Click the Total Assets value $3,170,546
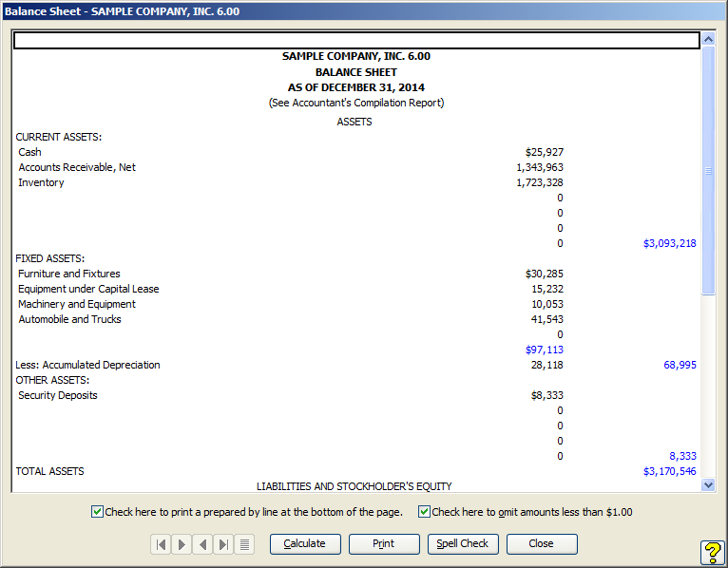 (669, 471)
